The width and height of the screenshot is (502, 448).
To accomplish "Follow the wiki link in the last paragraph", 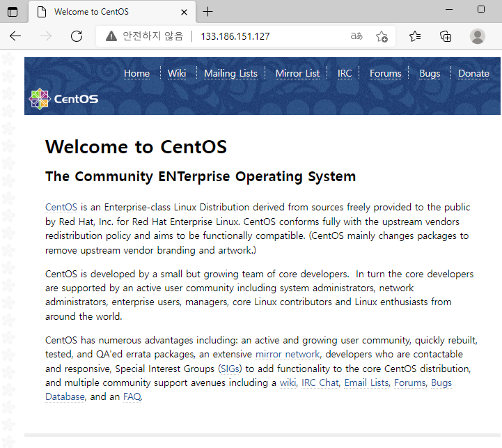I will coord(288,383).
